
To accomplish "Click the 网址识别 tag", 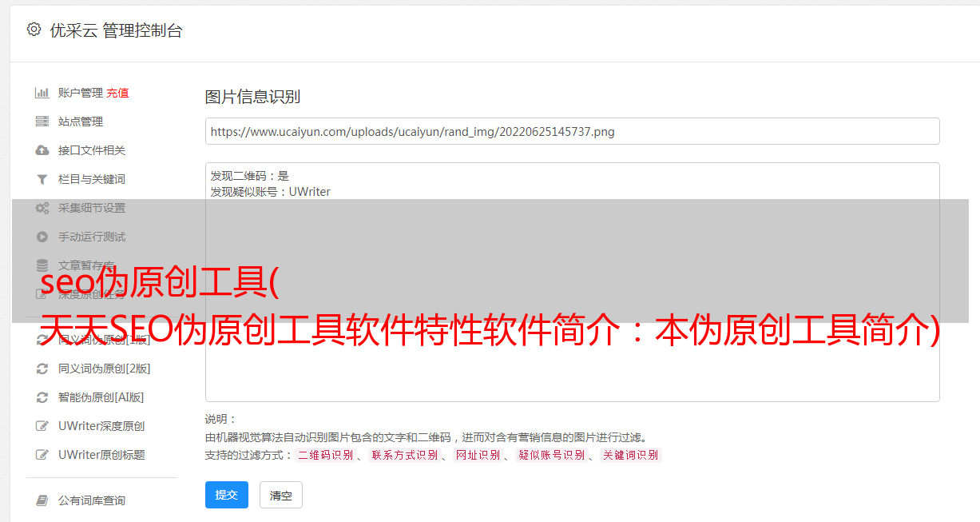I will pos(478,455).
